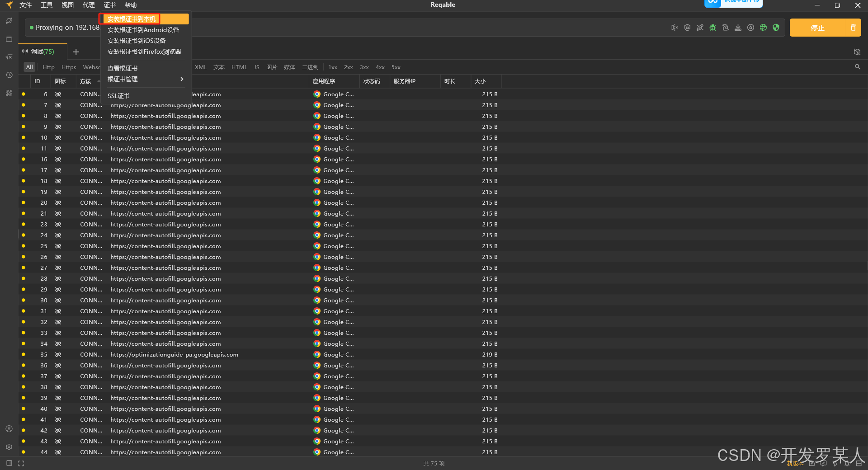Click the Chrome icon in row 20
This screenshot has width=868, height=470.
(x=317, y=203)
